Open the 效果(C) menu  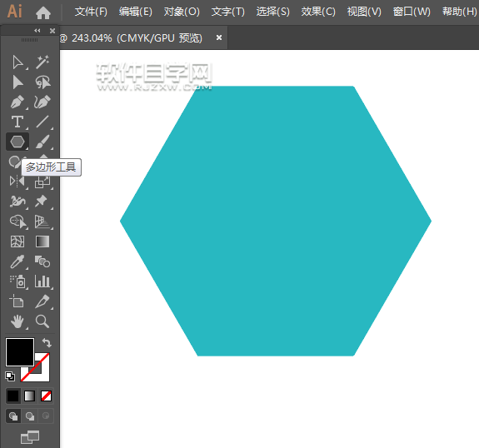point(318,12)
